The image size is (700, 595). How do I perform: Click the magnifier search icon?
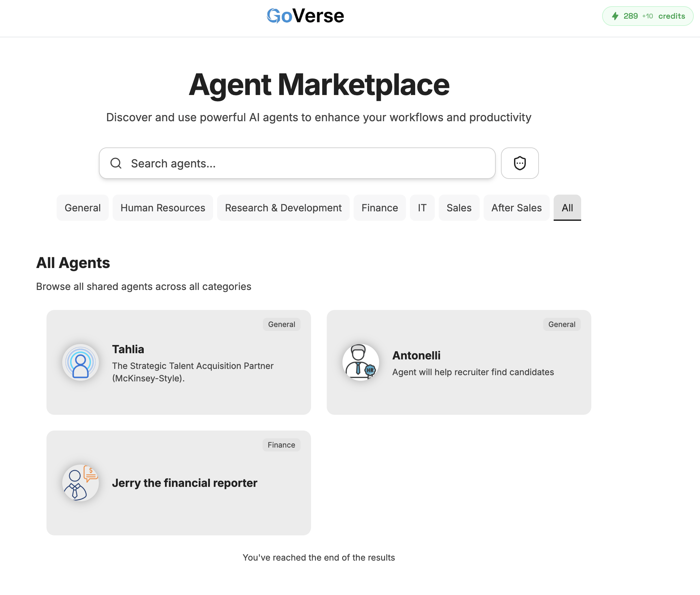point(116,163)
